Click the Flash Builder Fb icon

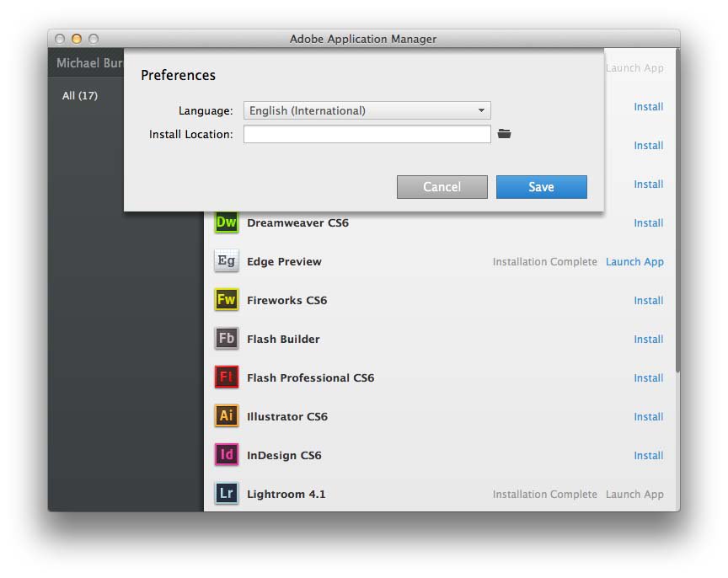[226, 340]
